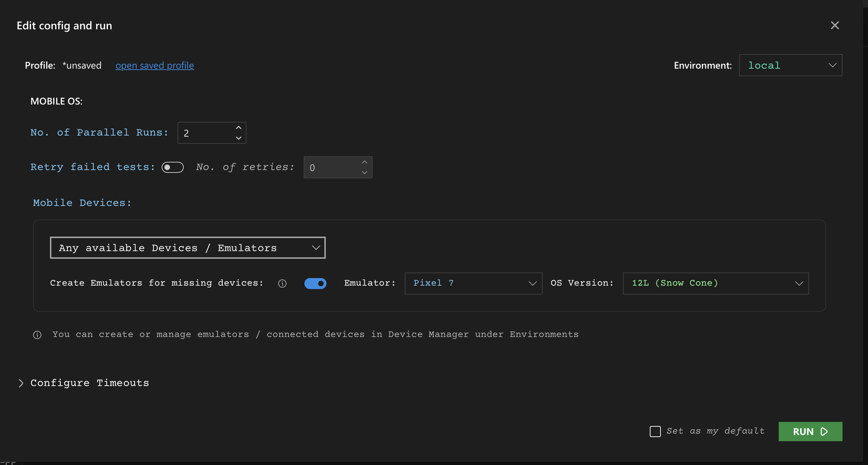Click info icon beside Create Emulators label
Image resolution: width=868 pixels, height=465 pixels.
[x=282, y=284]
